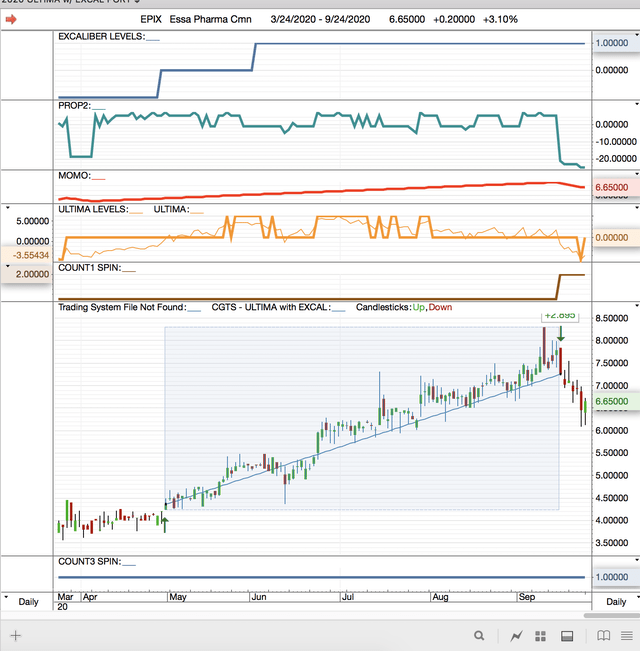Screen dimensions: 640x651
Task: Select the ULTIMA indicator label
Action: pyautogui.click(x=171, y=209)
